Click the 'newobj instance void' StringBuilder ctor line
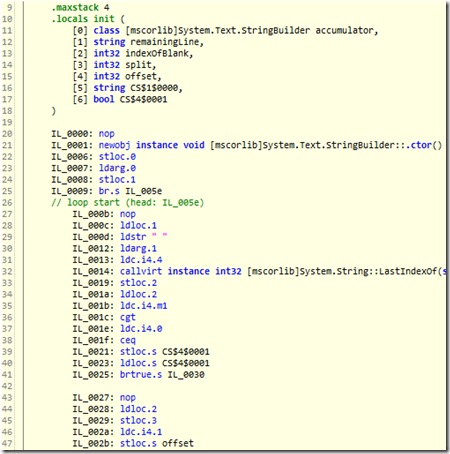450x454 pixels. coord(247,145)
